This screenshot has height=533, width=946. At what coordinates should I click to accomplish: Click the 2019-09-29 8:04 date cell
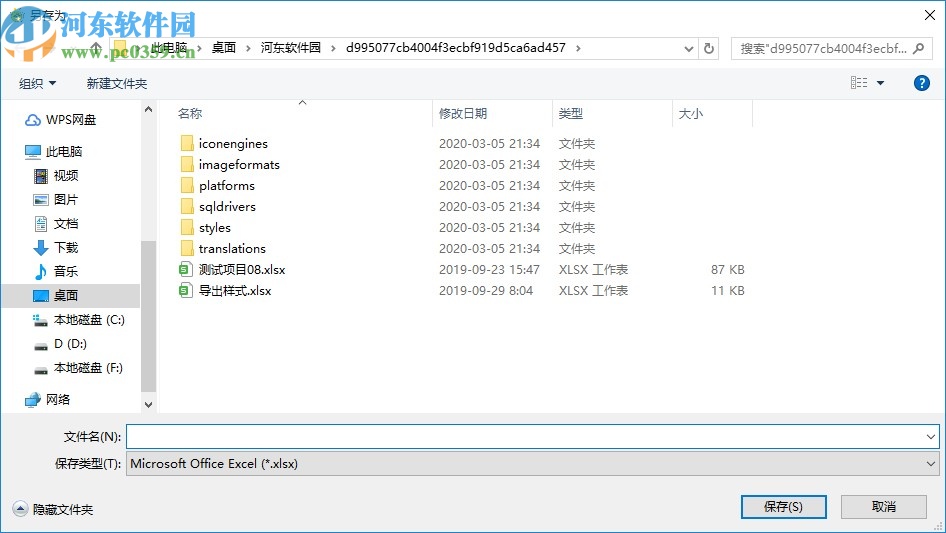[x=486, y=290]
